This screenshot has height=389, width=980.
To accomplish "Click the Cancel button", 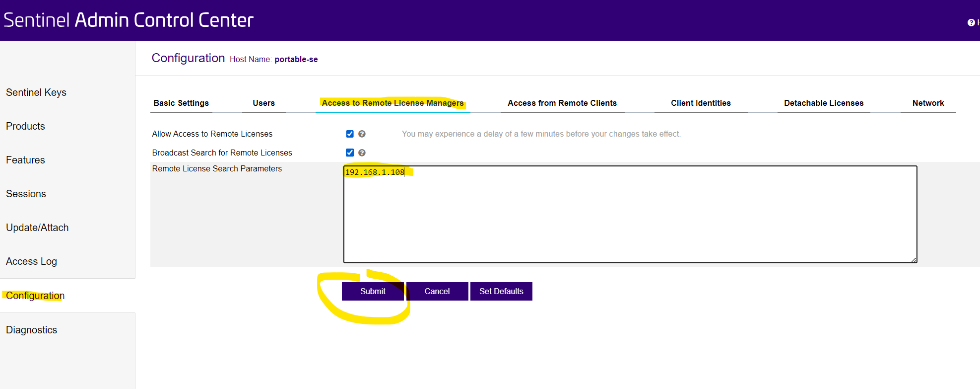I will pos(437,291).
